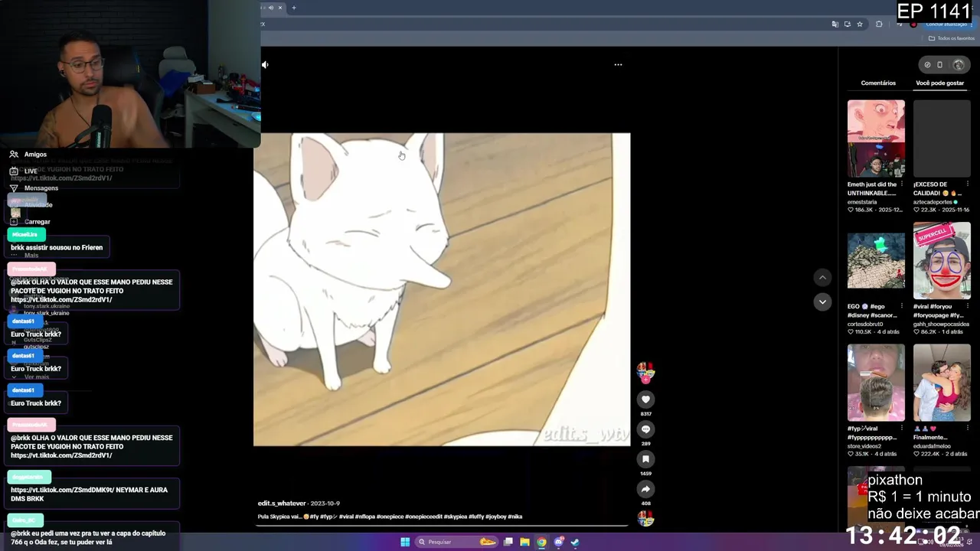Open more options for #fyp viral card

tap(902, 429)
